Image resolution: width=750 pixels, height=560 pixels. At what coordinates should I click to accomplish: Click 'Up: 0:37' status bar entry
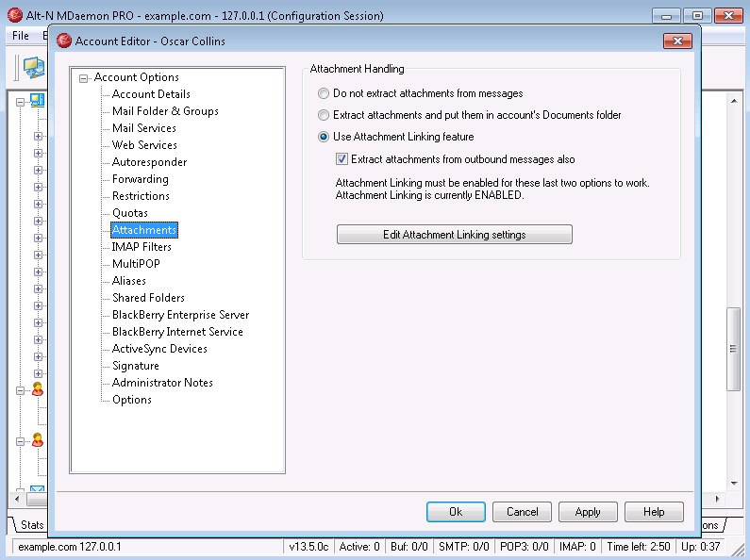(701, 547)
